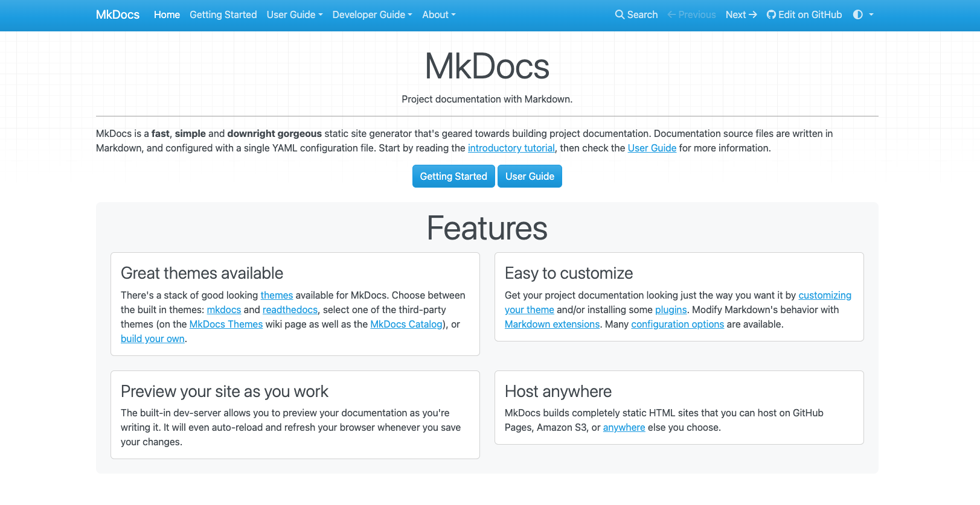Open the introductory tutorial link
The width and height of the screenshot is (980, 505).
[x=511, y=148]
